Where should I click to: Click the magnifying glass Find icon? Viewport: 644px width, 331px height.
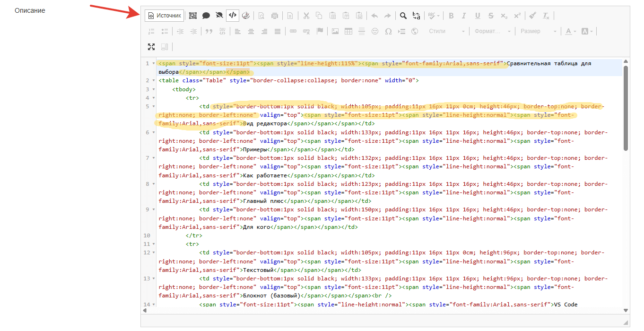point(403,16)
